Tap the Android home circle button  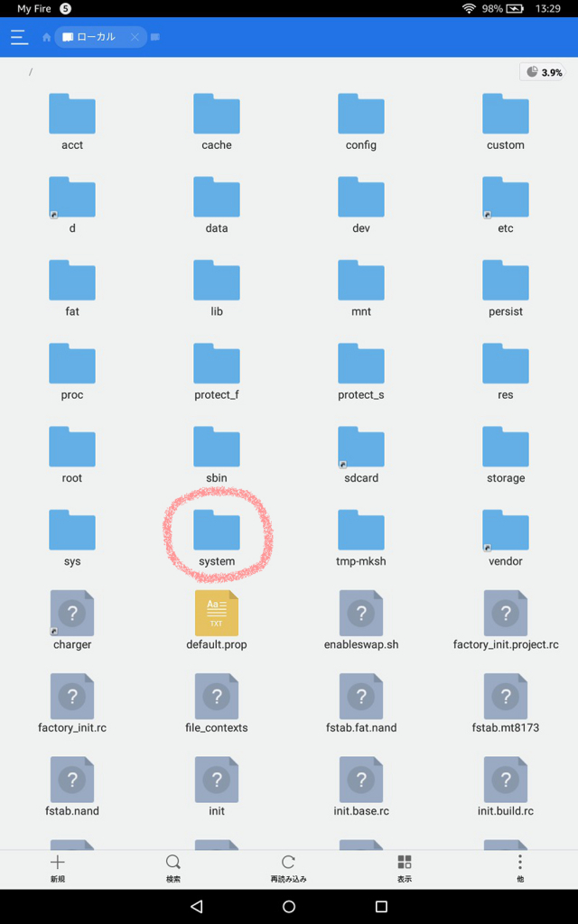(289, 906)
